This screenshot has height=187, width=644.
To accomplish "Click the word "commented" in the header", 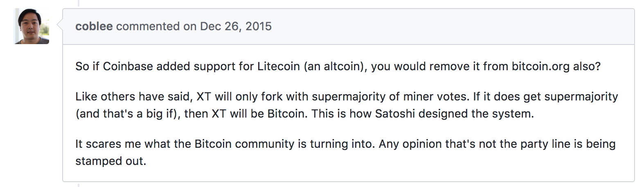I will pos(148,26).
